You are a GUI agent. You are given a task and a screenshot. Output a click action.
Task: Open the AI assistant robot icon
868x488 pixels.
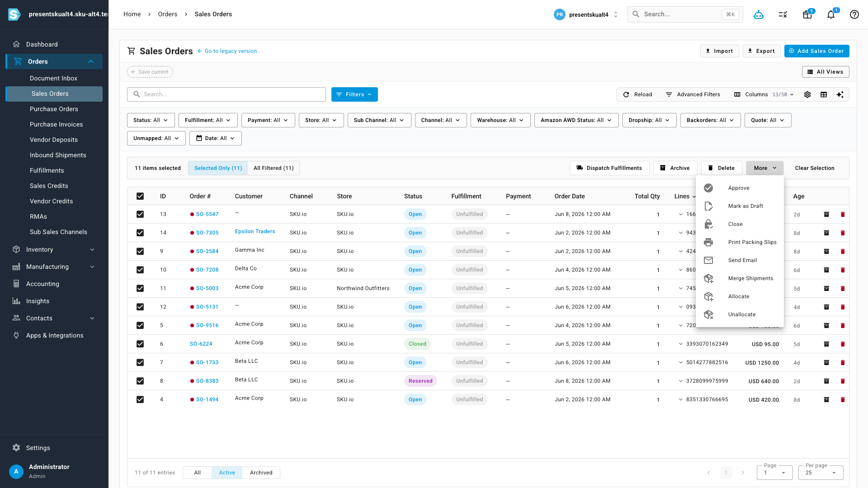(x=759, y=14)
